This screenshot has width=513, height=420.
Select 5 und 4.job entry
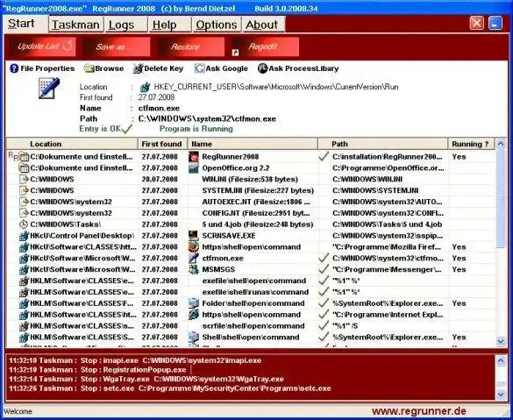click(258, 224)
